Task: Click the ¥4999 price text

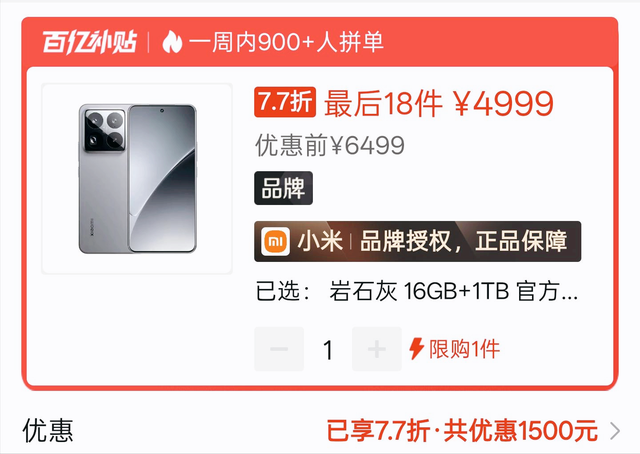Action: 504,104
